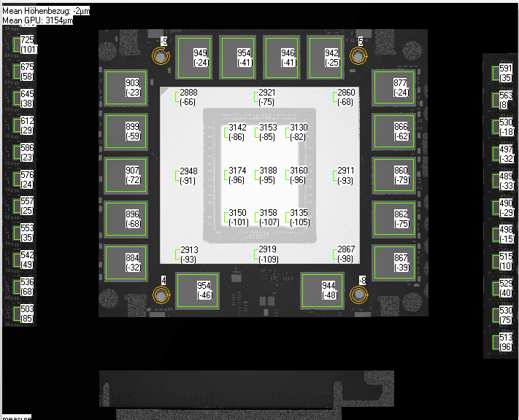Click the left strip value 612 (29)

[x=27, y=125]
